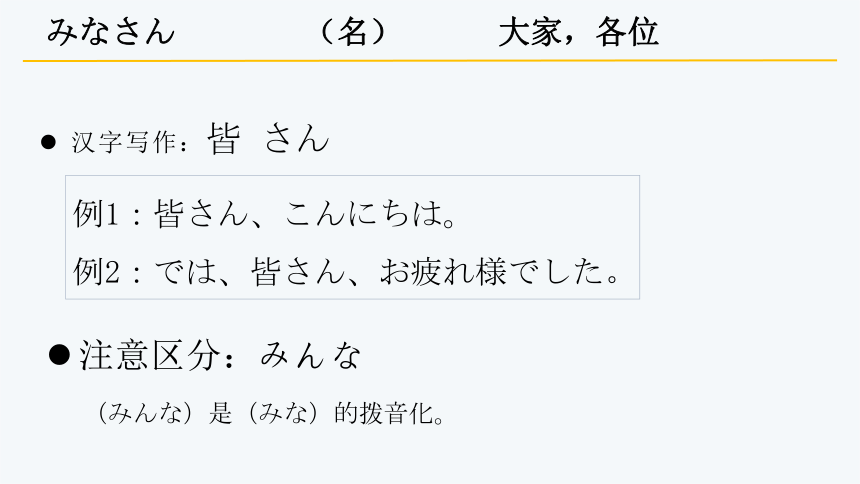Click the 例2 label in example box

click(x=96, y=272)
